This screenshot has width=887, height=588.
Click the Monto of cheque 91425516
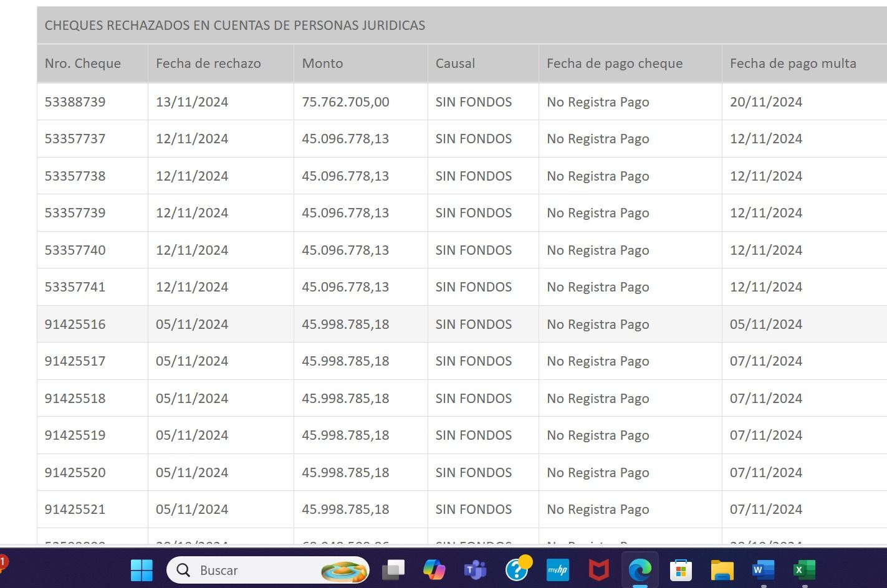point(345,324)
